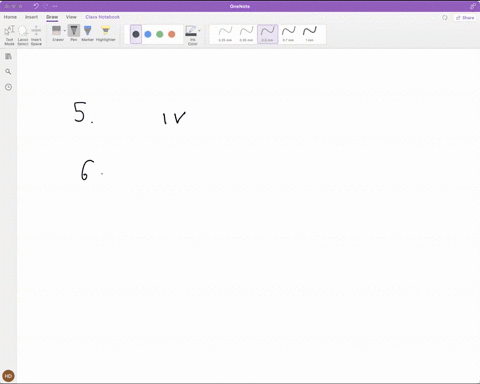
Task: Click the handwritten number 6 on the page
Action: click(x=88, y=170)
